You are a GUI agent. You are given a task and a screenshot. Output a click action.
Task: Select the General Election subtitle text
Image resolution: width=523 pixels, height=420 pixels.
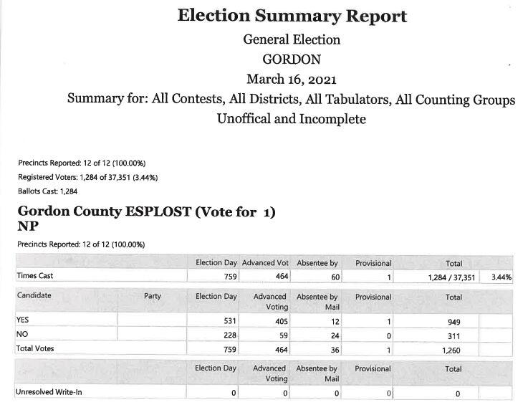[x=291, y=39]
